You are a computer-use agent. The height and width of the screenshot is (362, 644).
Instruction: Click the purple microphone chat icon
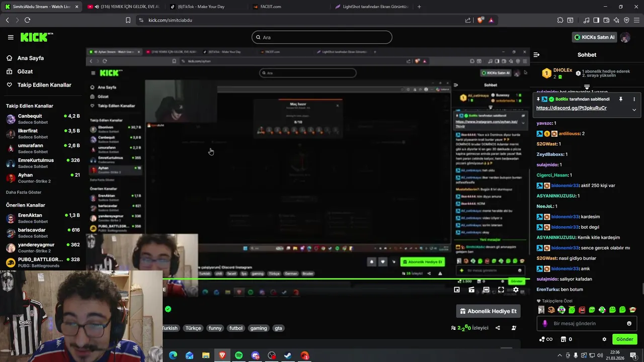(544, 323)
